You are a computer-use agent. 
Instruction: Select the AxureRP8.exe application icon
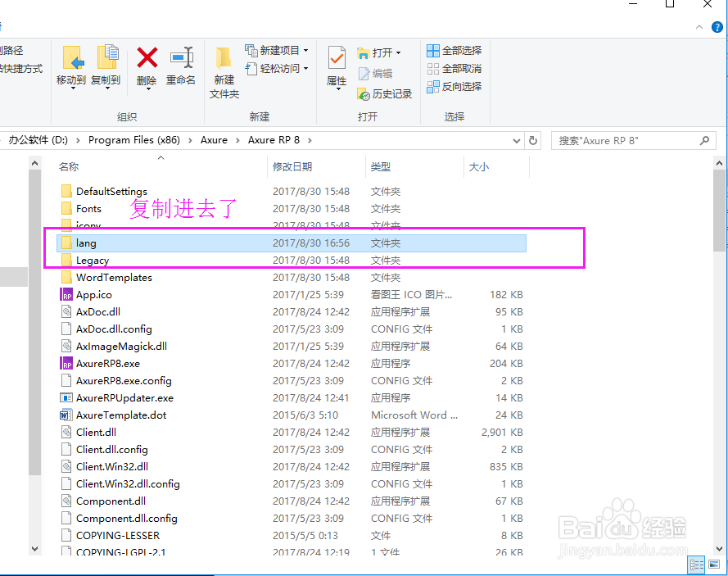[x=66, y=363]
